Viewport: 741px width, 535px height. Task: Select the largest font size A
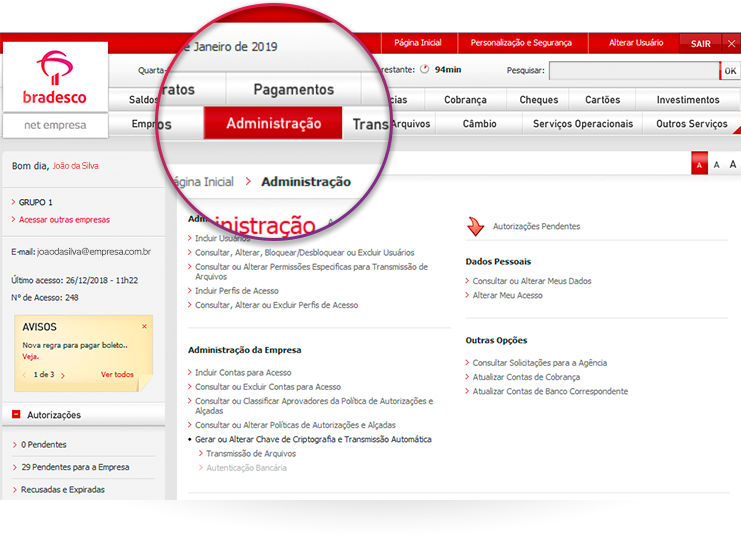pyautogui.click(x=732, y=164)
